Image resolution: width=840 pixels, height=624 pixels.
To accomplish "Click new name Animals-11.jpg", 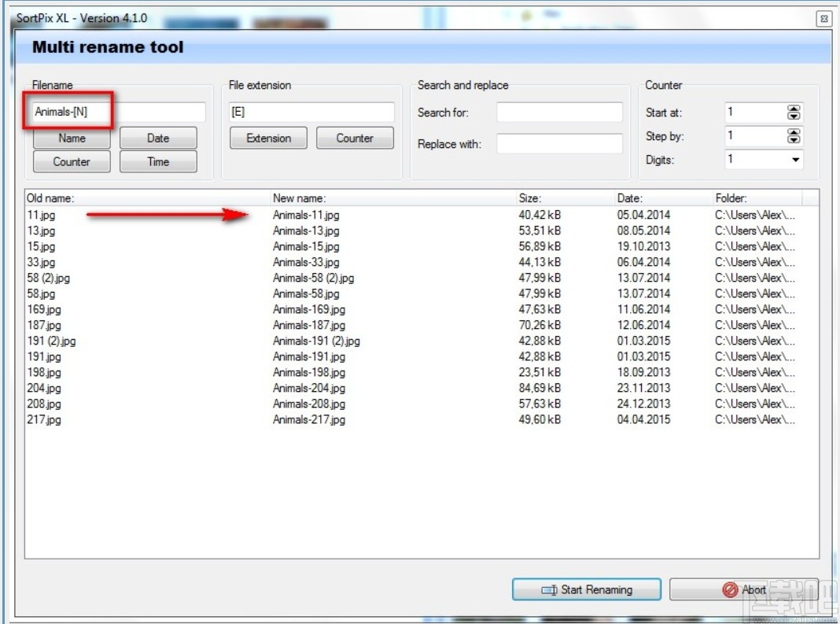I will coord(306,215).
